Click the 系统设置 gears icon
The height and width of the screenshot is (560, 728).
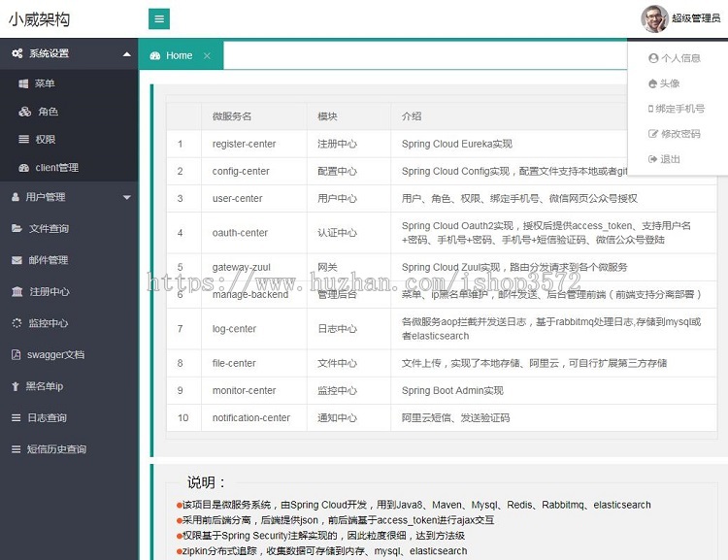click(x=17, y=53)
